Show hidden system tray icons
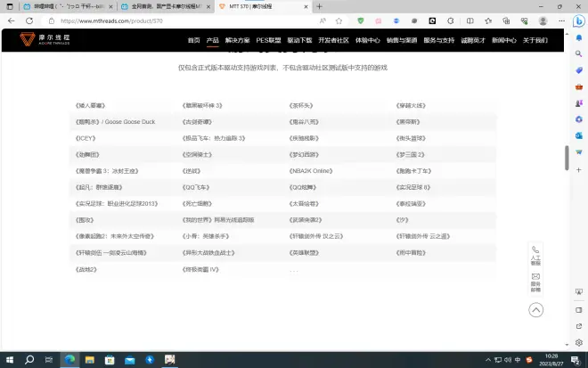The height and width of the screenshot is (368, 588). 487,359
